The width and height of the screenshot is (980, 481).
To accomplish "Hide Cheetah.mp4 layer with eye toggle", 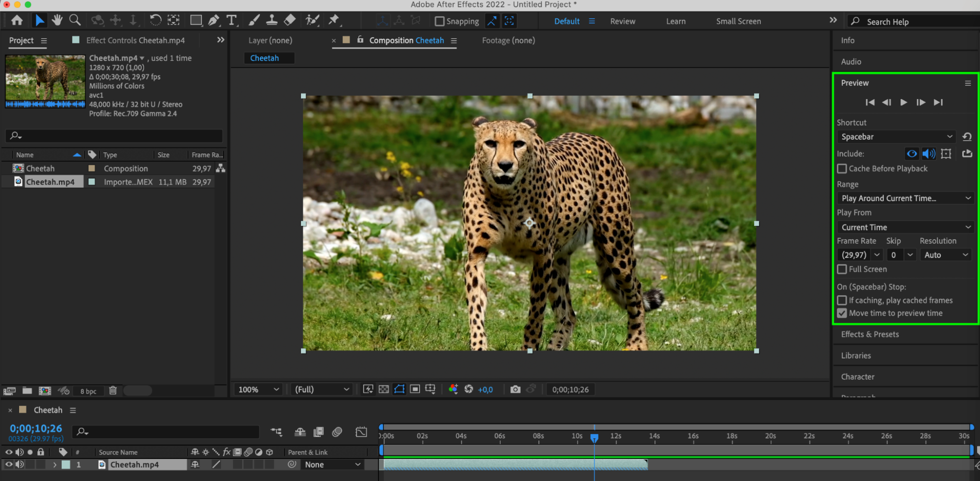I will coord(9,464).
